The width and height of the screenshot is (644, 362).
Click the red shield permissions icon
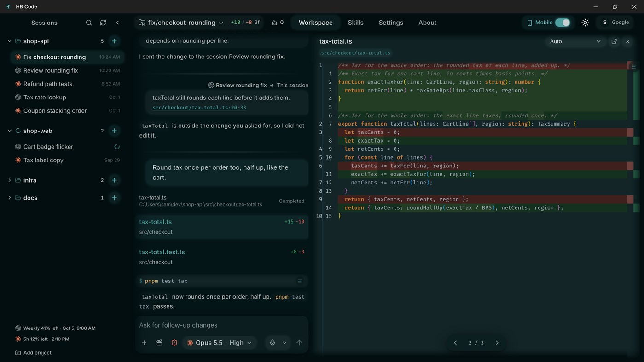[x=174, y=343]
